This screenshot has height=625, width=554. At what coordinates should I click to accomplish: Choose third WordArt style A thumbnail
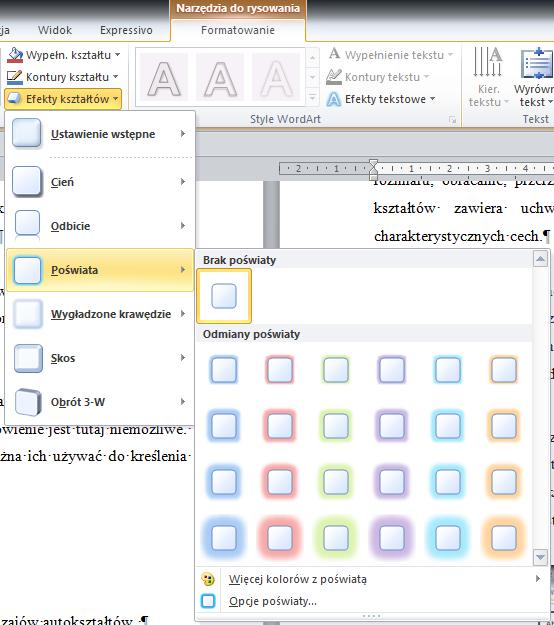(x=276, y=77)
